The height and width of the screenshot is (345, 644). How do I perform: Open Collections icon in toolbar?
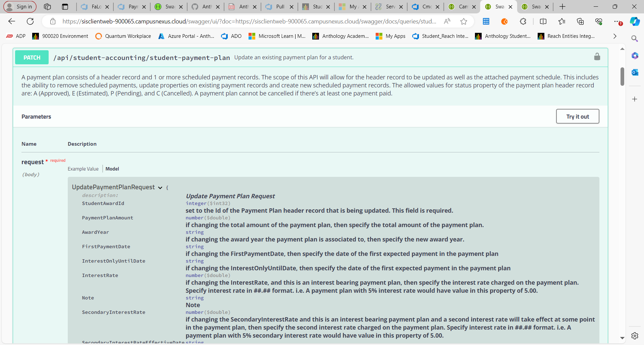pyautogui.click(x=580, y=21)
